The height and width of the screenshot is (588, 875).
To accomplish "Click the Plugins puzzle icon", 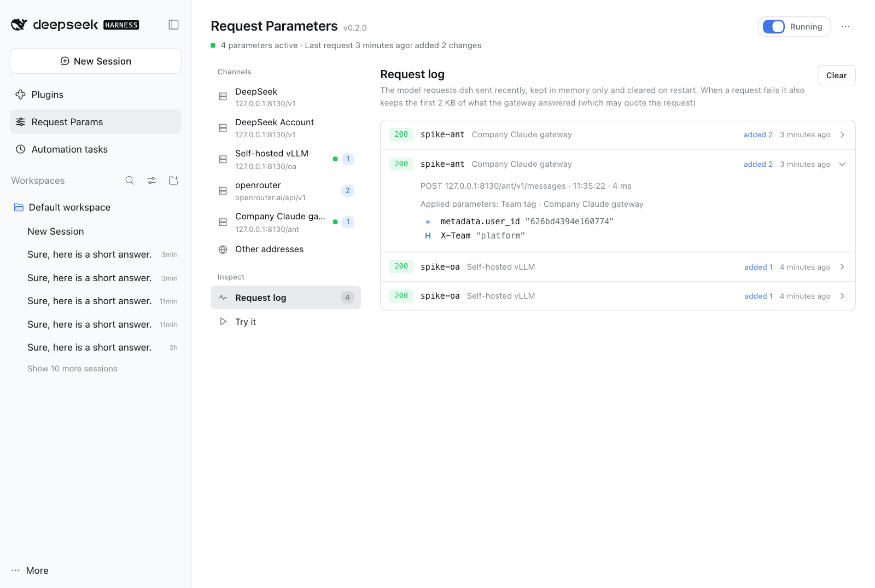I will tap(20, 95).
